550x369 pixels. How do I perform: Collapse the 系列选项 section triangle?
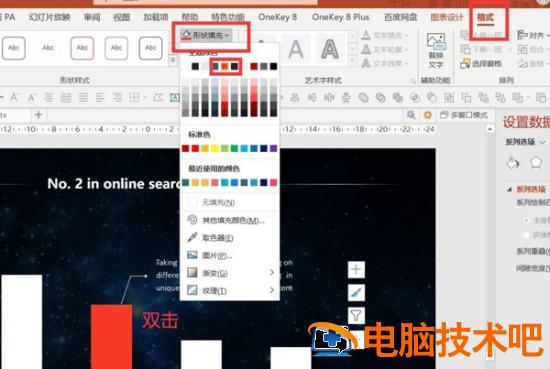[509, 189]
